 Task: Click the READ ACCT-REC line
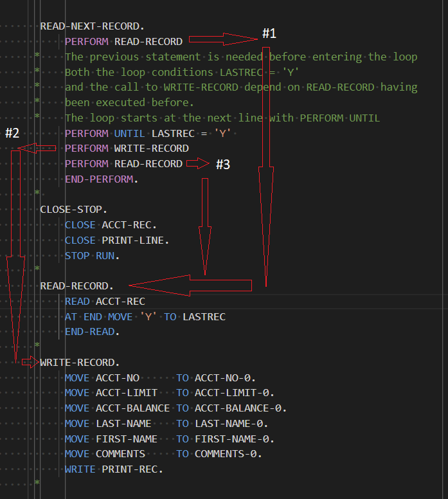coord(105,301)
